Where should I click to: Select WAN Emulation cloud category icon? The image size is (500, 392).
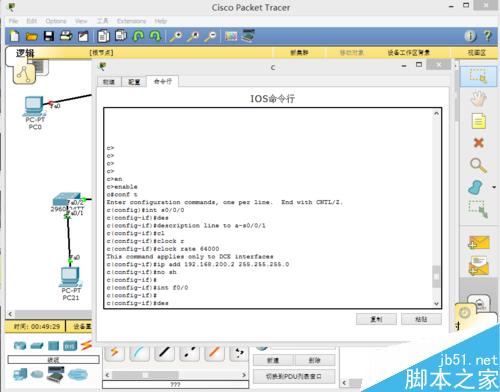(x=37, y=375)
